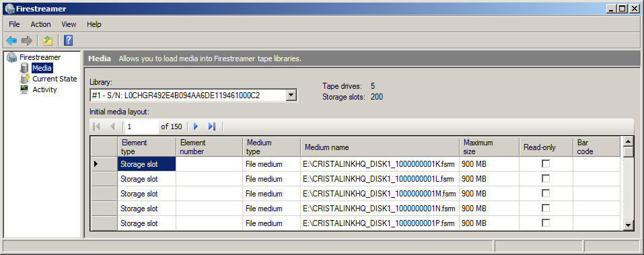Open the View menu
This screenshot has width=644, height=255.
point(69,24)
